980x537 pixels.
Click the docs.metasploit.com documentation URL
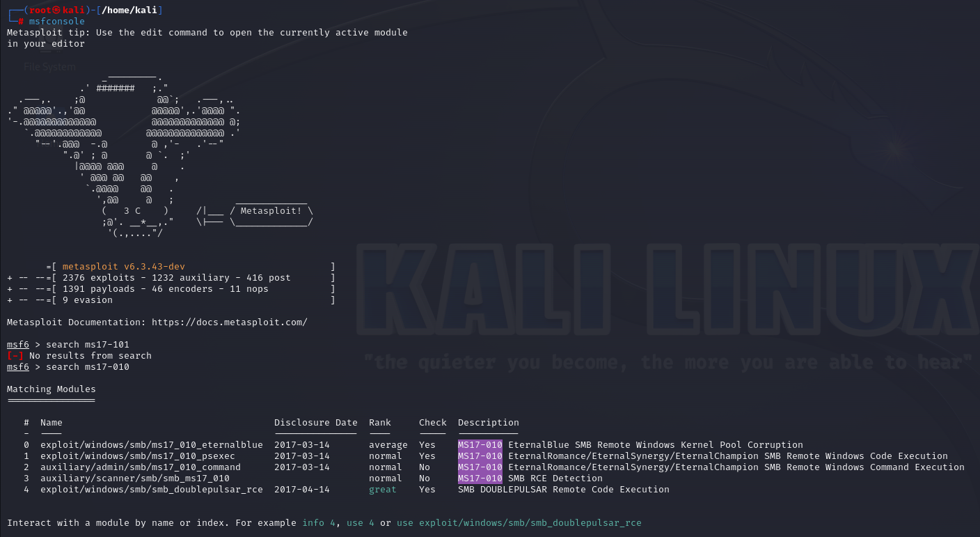tap(229, 322)
